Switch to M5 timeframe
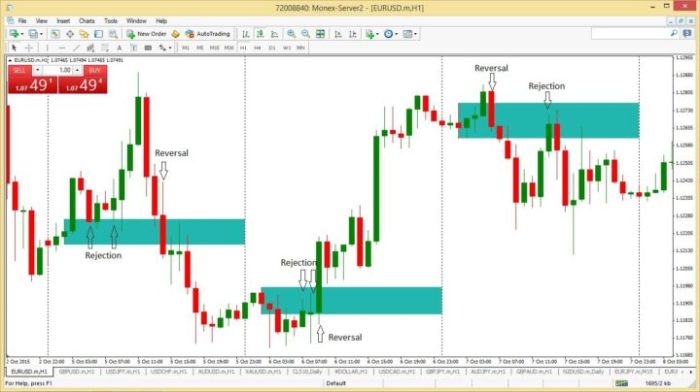The height and width of the screenshot is (392, 700). [x=200, y=48]
